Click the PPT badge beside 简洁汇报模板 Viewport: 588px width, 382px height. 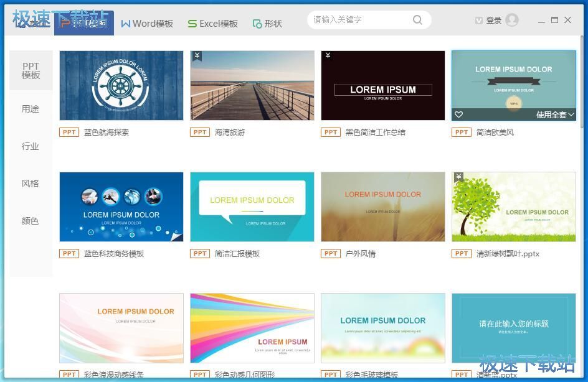click(x=200, y=254)
